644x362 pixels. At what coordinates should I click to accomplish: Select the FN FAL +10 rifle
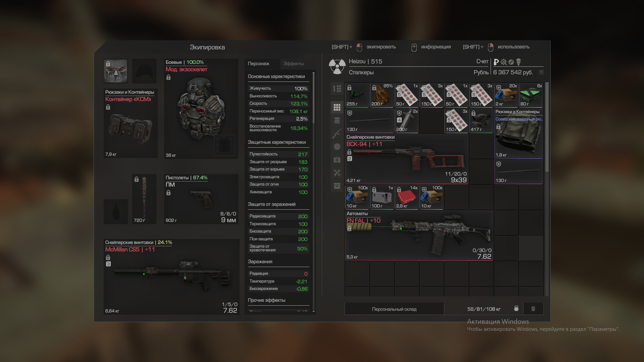(419, 236)
